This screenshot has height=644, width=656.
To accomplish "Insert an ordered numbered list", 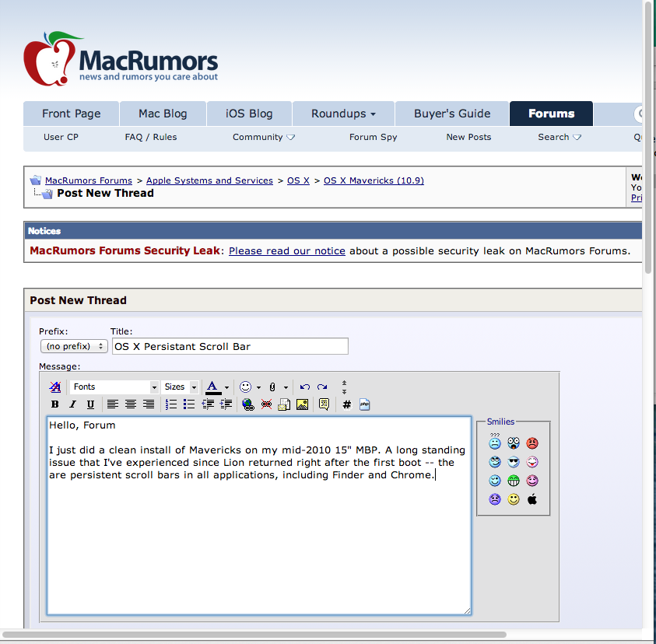I will (x=171, y=404).
